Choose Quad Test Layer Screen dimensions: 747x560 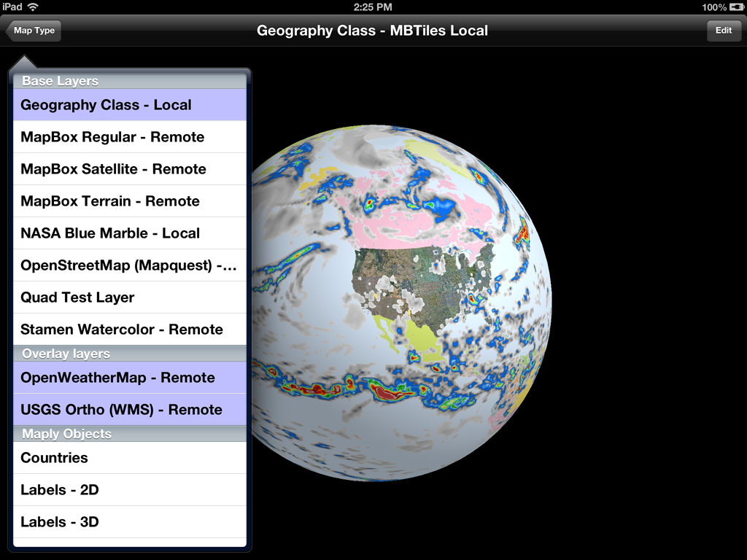click(x=130, y=297)
